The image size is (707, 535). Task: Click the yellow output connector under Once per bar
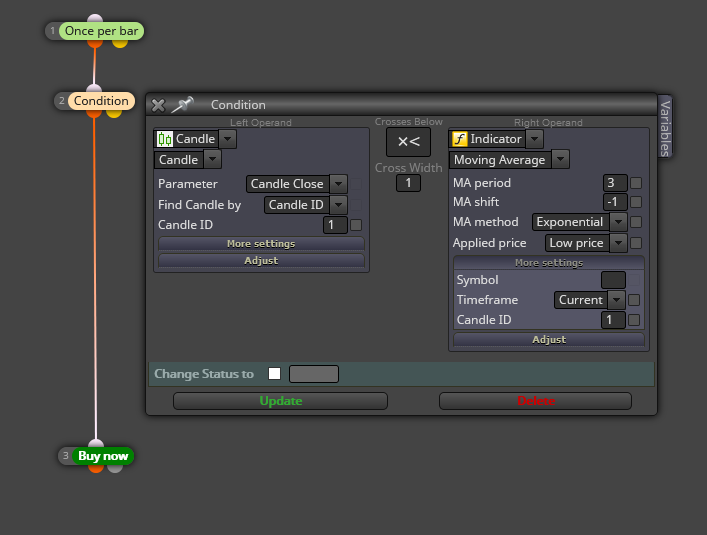coord(119,44)
